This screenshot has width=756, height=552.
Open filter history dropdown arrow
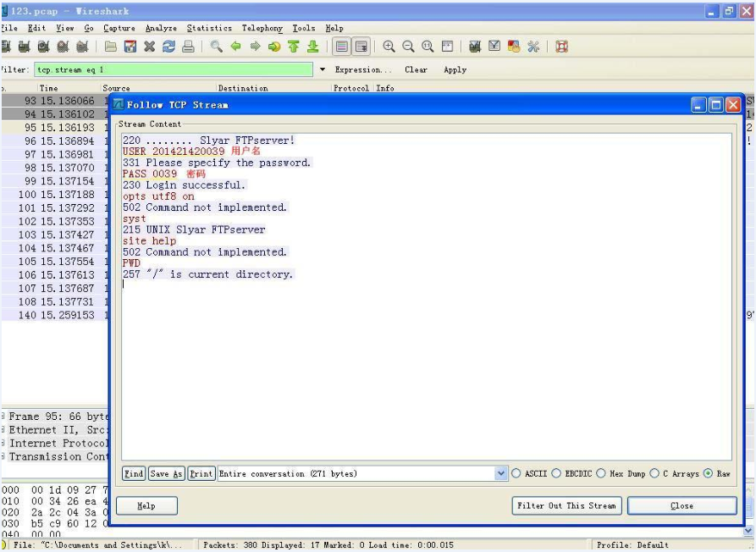[322, 69]
